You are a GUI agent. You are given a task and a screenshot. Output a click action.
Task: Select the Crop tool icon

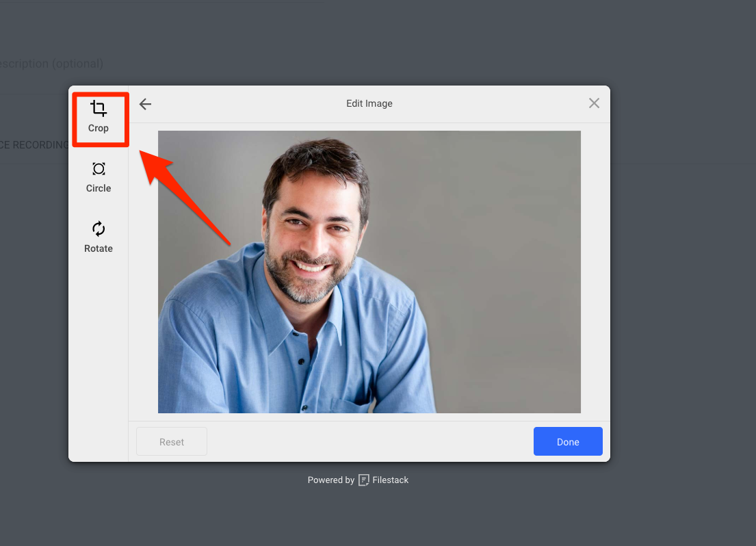pyautogui.click(x=99, y=107)
